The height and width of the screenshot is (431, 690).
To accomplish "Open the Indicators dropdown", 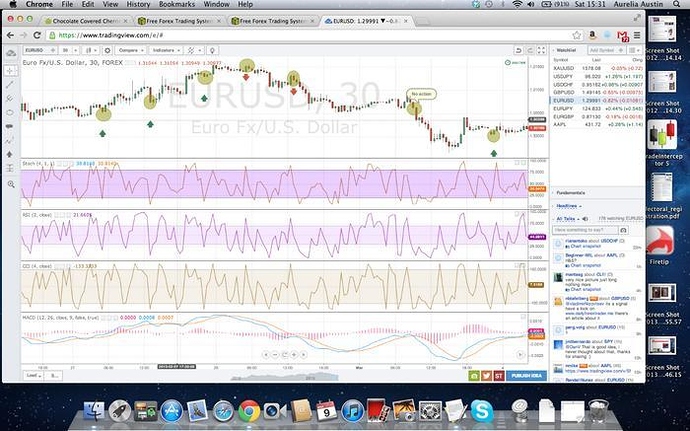I will pyautogui.click(x=166, y=51).
